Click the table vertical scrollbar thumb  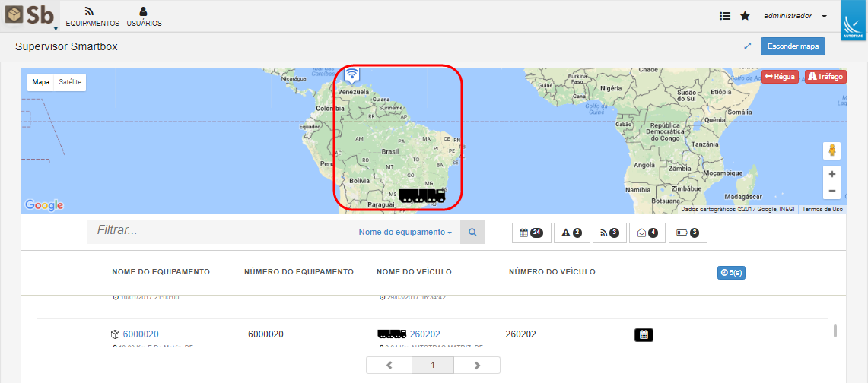click(835, 331)
